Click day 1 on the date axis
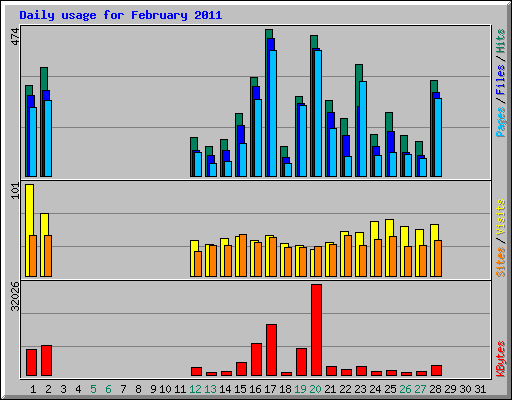The width and height of the screenshot is (512, 400). click(33, 389)
